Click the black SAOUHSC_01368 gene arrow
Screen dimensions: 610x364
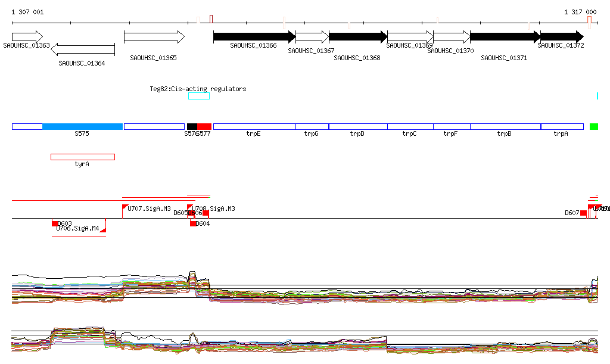tap(358, 37)
